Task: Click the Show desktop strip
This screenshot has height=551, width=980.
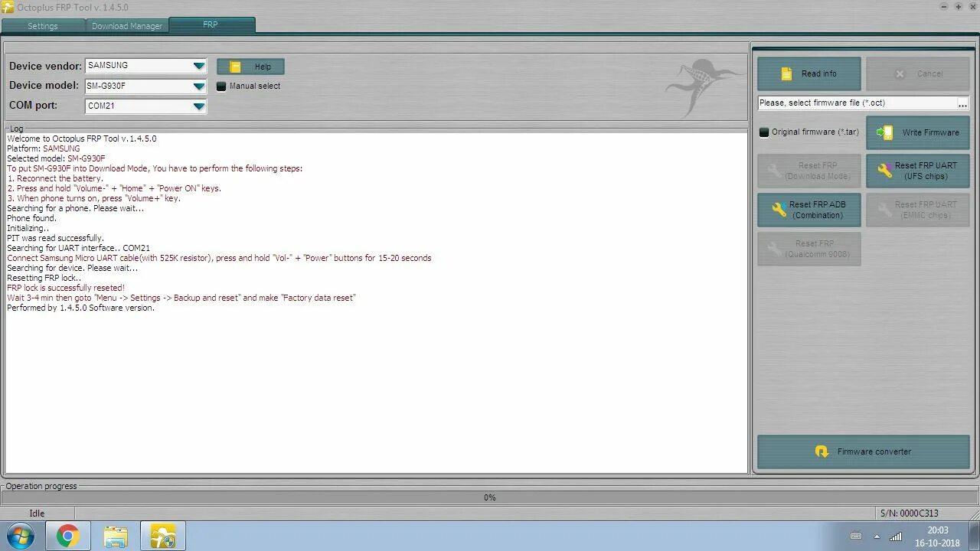Action: 975,536
